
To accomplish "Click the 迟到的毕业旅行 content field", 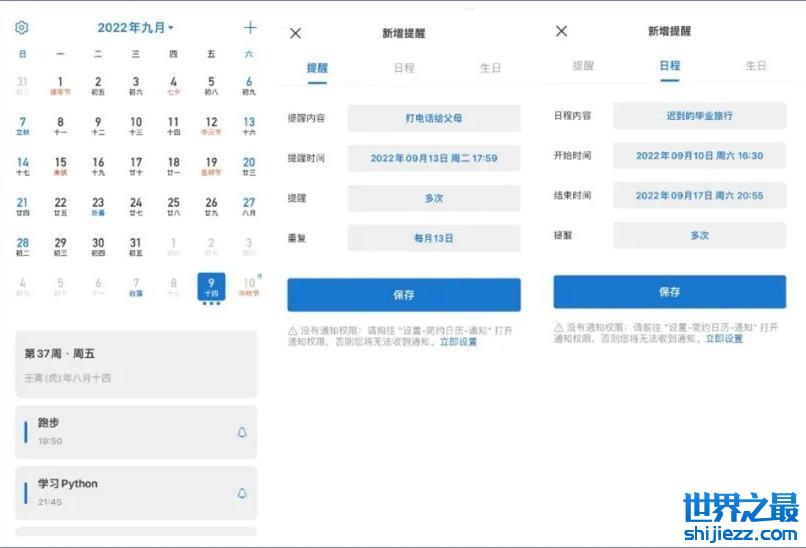I will tap(699, 116).
